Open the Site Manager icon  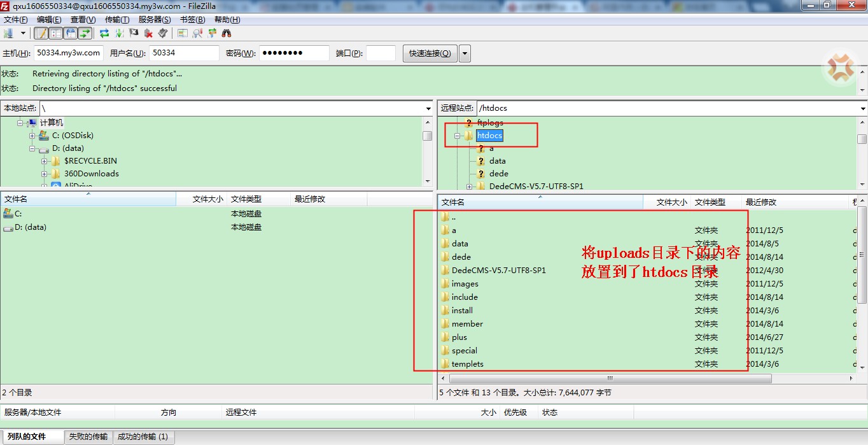click(9, 33)
